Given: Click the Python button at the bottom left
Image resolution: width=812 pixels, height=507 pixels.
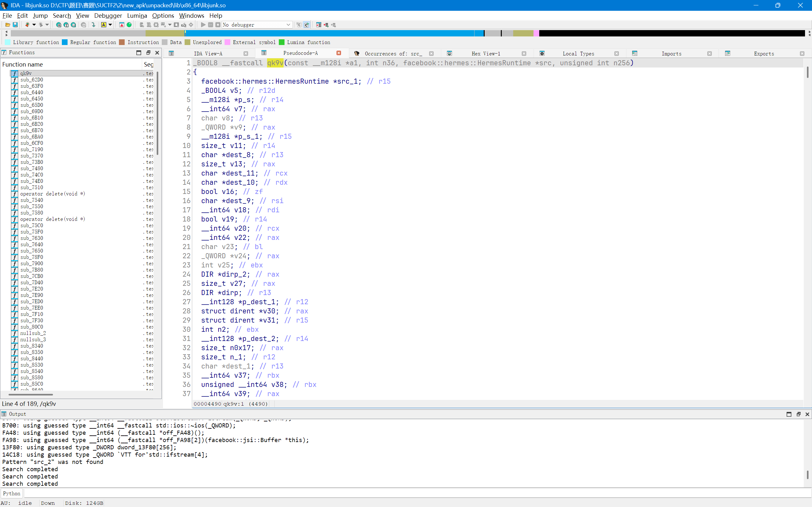Looking at the screenshot, I should [x=11, y=493].
